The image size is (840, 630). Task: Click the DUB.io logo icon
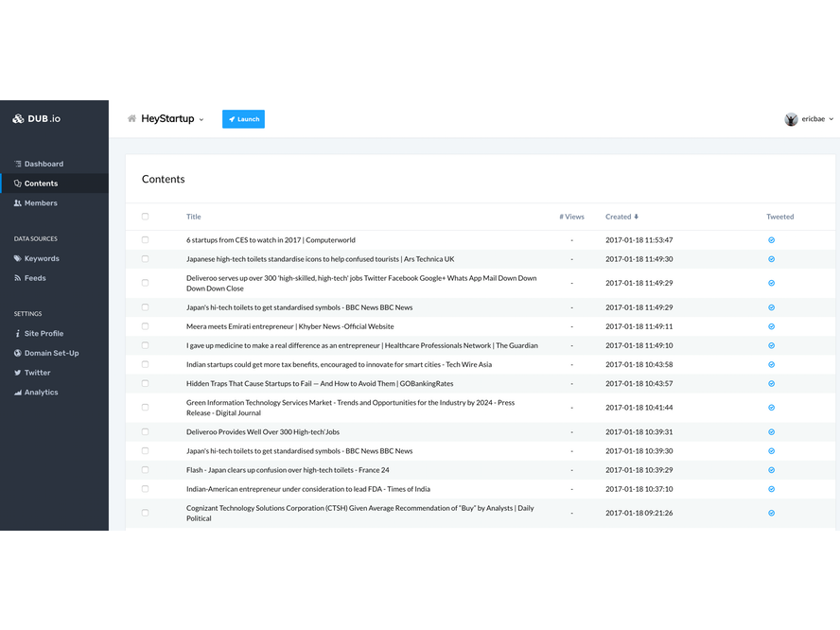point(18,119)
